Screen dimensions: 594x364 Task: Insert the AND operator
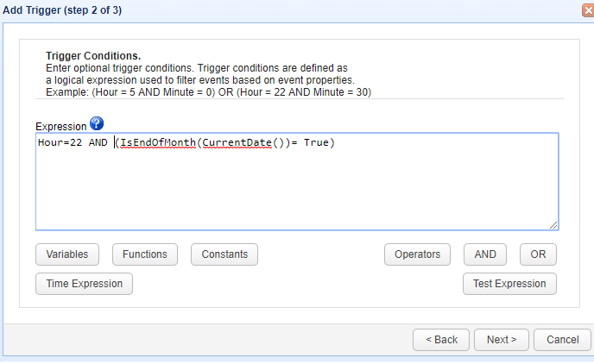tap(485, 254)
